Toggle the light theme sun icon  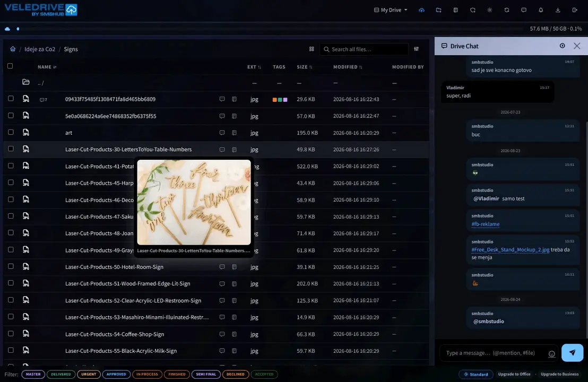tap(490, 10)
